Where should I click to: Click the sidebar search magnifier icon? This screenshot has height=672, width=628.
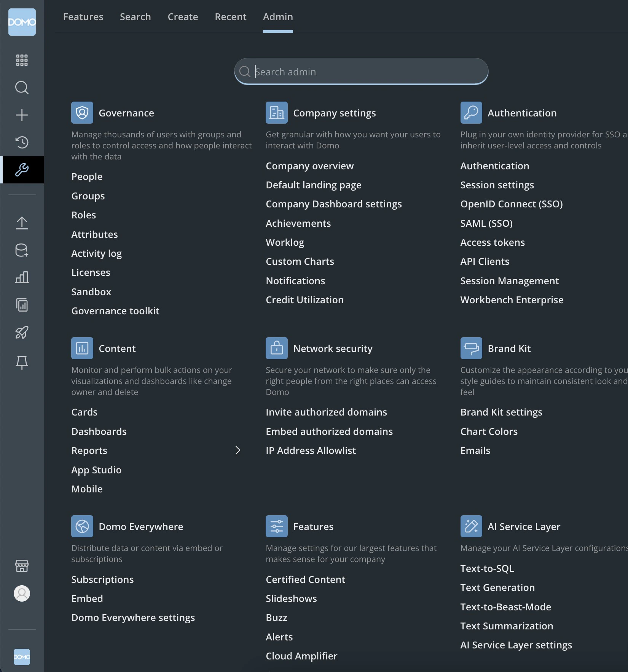click(x=22, y=88)
